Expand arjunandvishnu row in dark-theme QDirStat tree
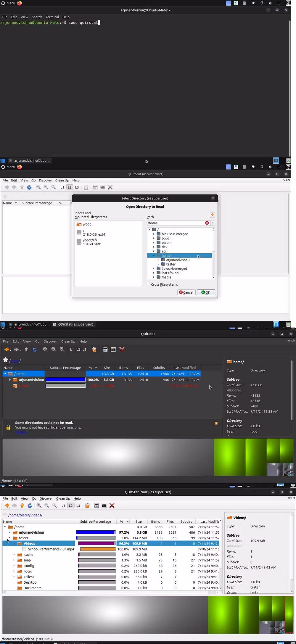296x644 pixels. coord(10,379)
